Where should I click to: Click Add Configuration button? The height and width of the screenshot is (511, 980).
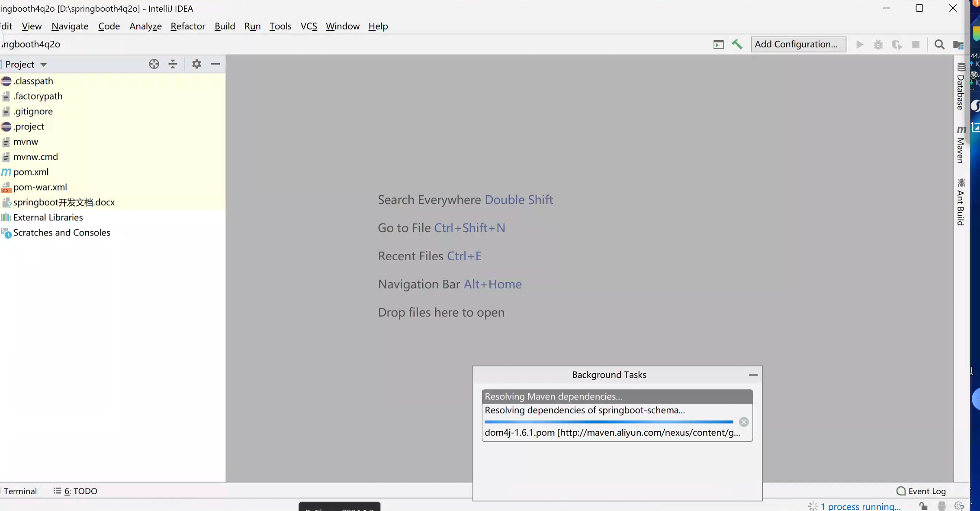tap(798, 44)
